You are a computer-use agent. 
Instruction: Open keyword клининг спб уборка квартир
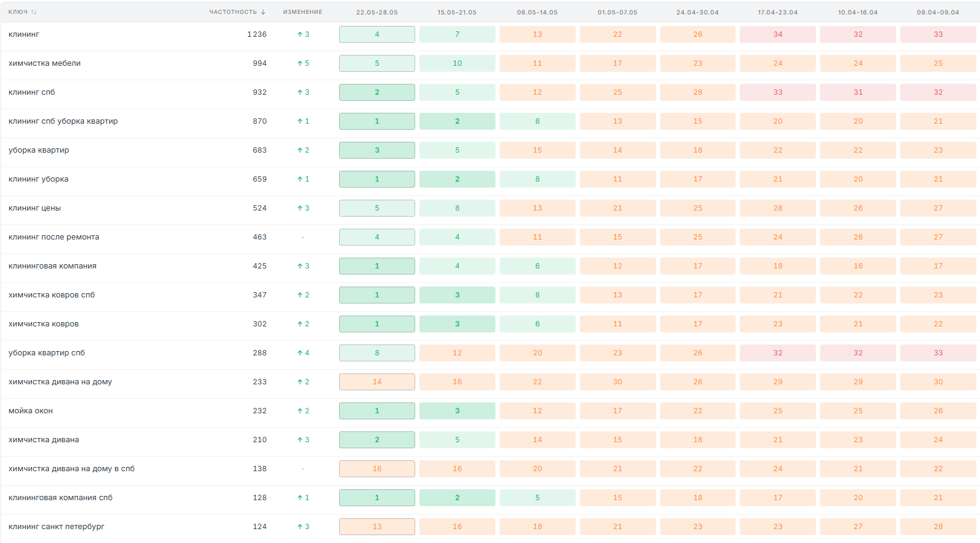[x=63, y=121]
